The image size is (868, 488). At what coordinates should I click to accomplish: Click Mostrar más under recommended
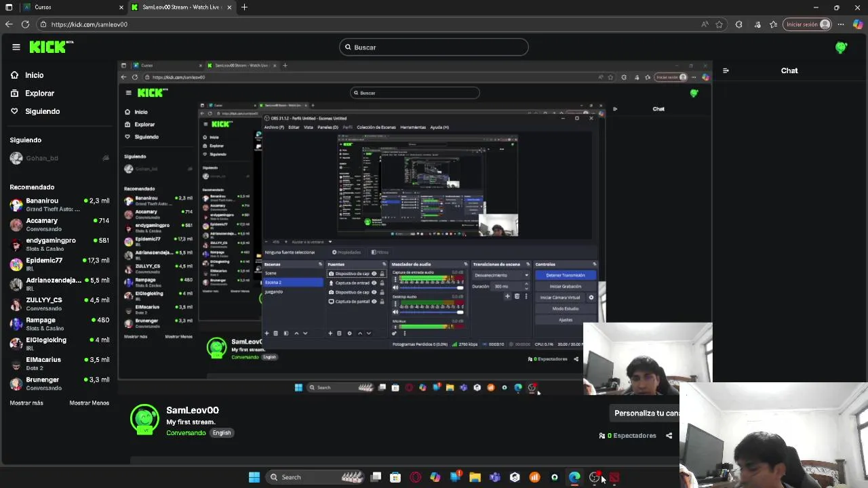(26, 403)
